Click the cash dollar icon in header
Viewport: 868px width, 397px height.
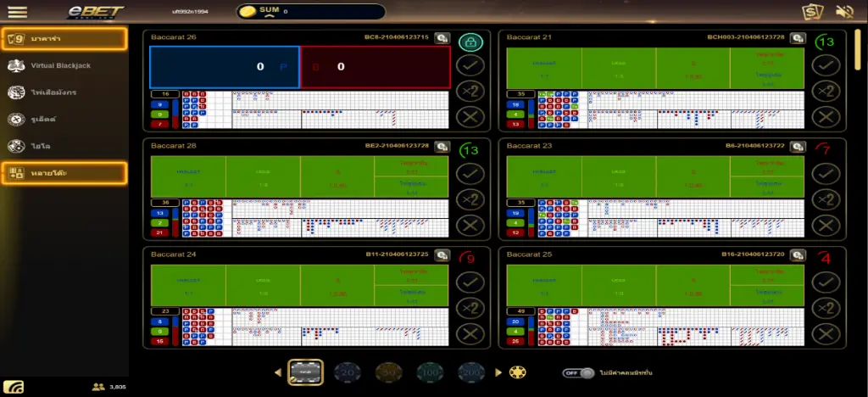[812, 12]
